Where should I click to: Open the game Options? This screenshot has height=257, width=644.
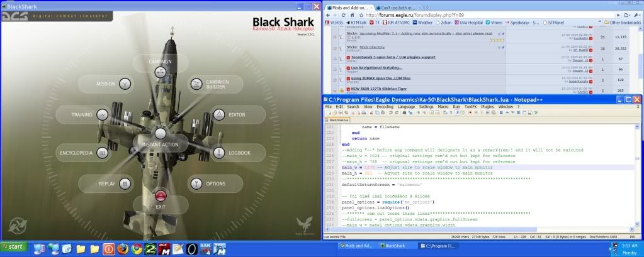tap(215, 183)
